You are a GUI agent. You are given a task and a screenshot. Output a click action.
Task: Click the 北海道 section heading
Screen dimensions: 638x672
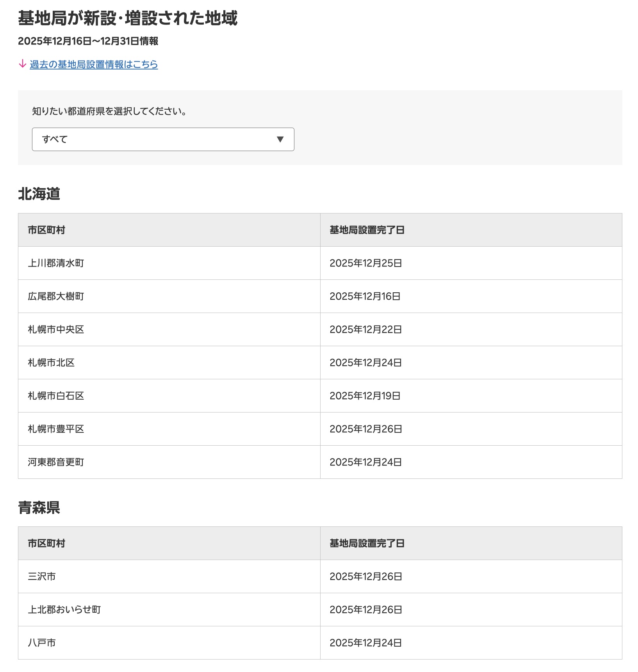(39, 194)
